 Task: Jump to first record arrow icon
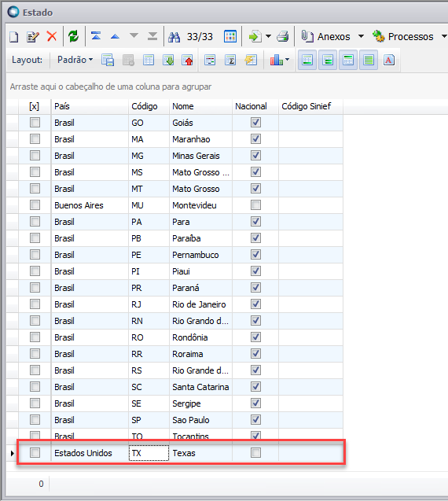click(x=96, y=36)
